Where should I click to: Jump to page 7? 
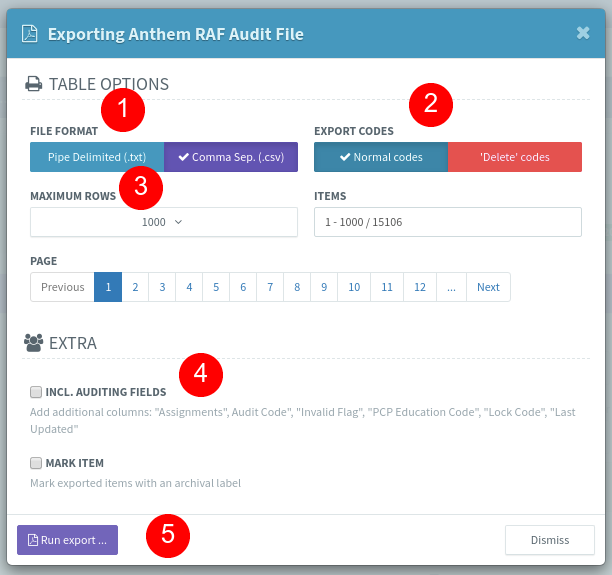(x=270, y=287)
